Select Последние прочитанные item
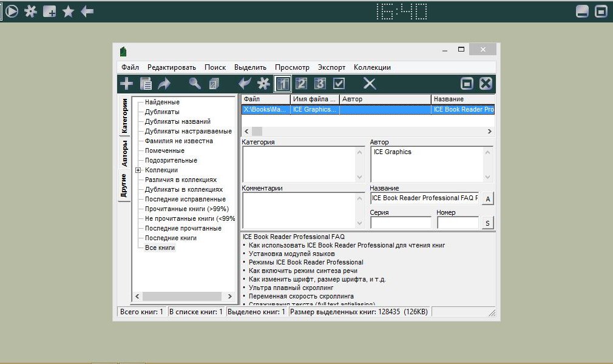613x364 pixels. (183, 228)
